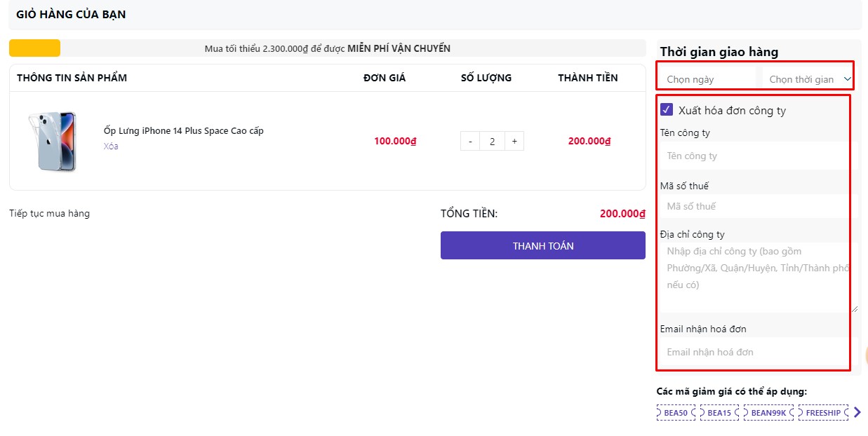Click the Email nhận hoá đơn field
Viewport: 868px width, 436px height.
click(757, 352)
